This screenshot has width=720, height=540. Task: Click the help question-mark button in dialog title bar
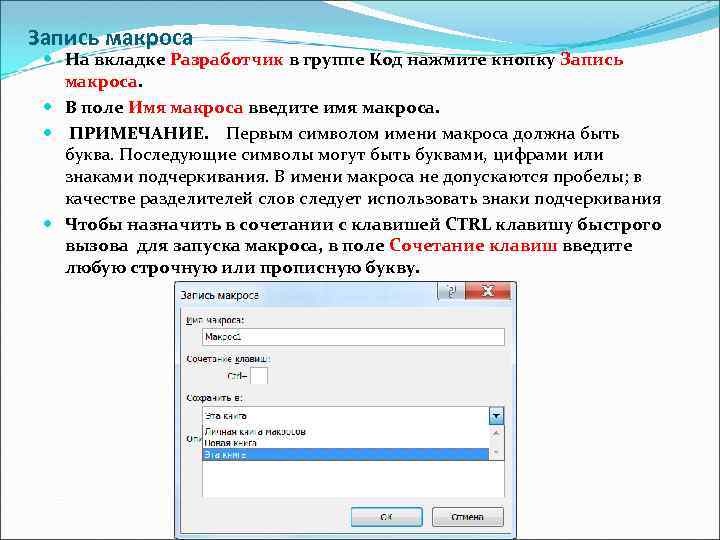pyautogui.click(x=451, y=291)
